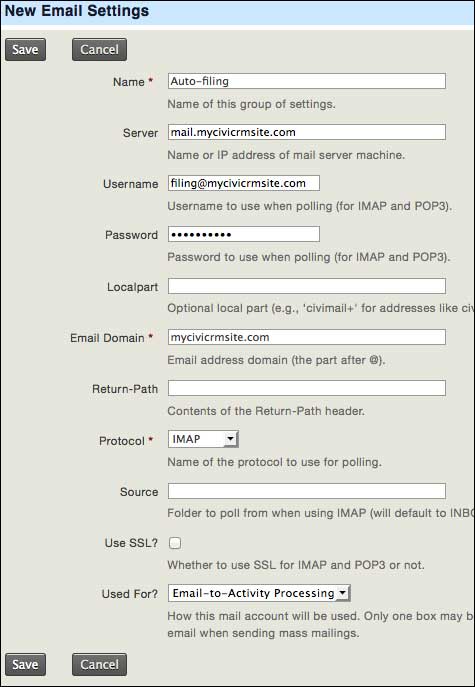Screen dimensions: 475x687
Task: Click the Password field
Action: [x=244, y=234]
